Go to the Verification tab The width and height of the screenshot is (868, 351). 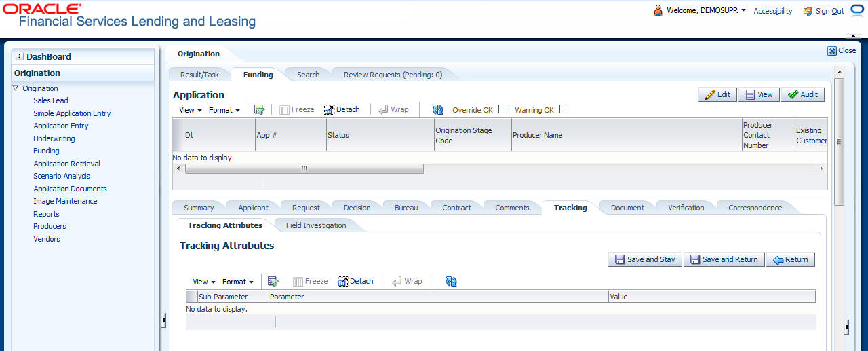686,208
